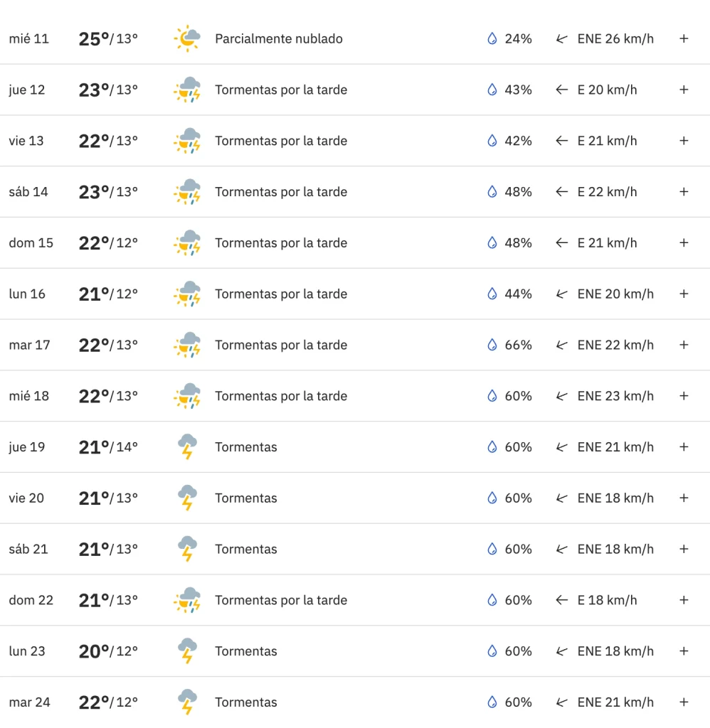Screen dimensions: 710x728
Task: Click the storms icon for dom 22
Action: (x=187, y=600)
